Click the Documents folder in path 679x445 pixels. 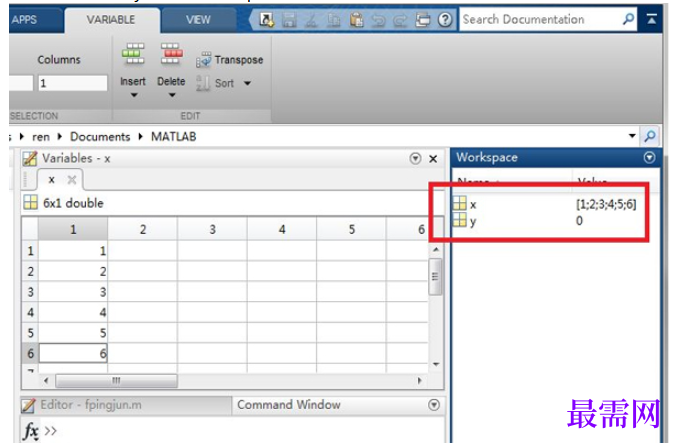click(100, 137)
